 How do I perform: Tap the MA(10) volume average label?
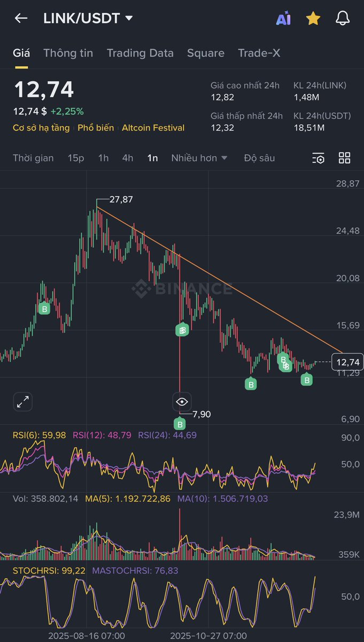click(x=222, y=499)
